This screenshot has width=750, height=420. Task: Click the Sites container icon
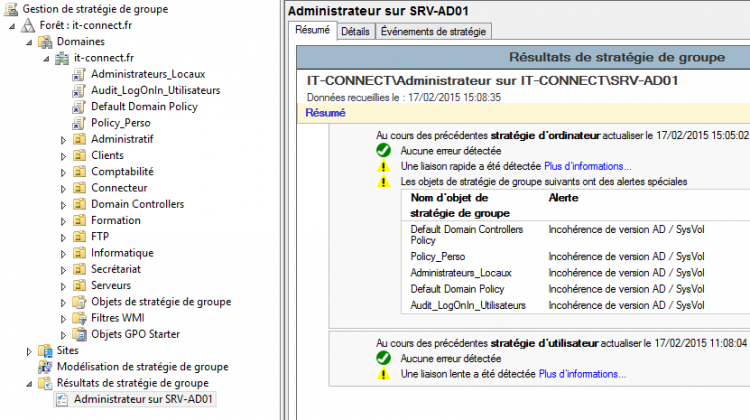45,351
